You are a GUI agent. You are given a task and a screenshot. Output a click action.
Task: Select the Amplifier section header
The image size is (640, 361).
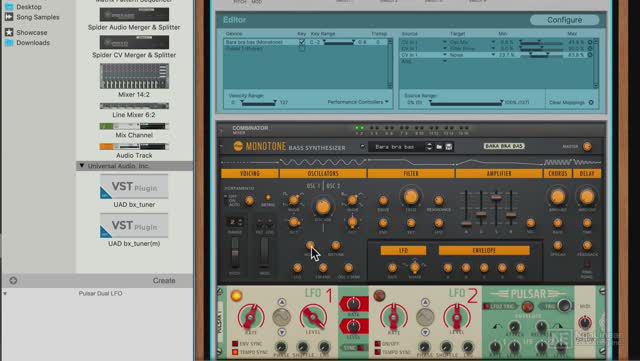point(499,174)
